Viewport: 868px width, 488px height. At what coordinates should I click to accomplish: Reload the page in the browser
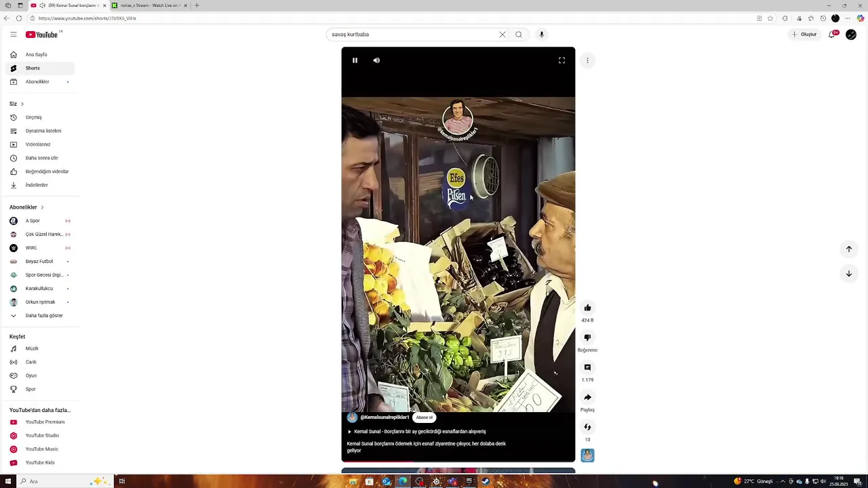coord(18,18)
